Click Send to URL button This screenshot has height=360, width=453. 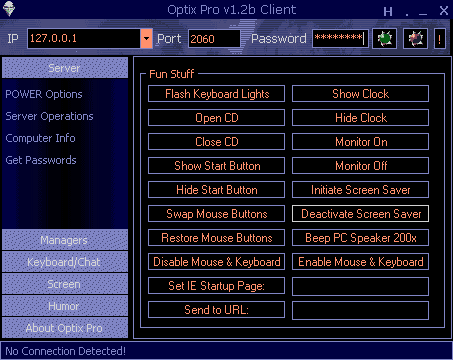[217, 310]
